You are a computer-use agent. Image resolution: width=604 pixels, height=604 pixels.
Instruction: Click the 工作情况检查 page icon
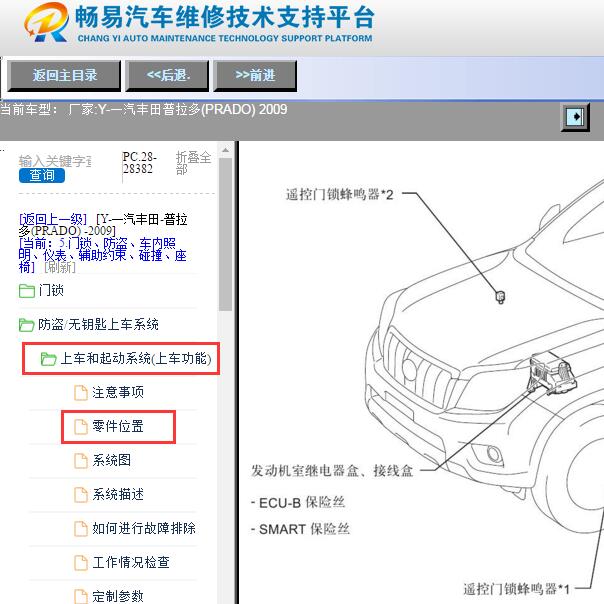tap(81, 562)
